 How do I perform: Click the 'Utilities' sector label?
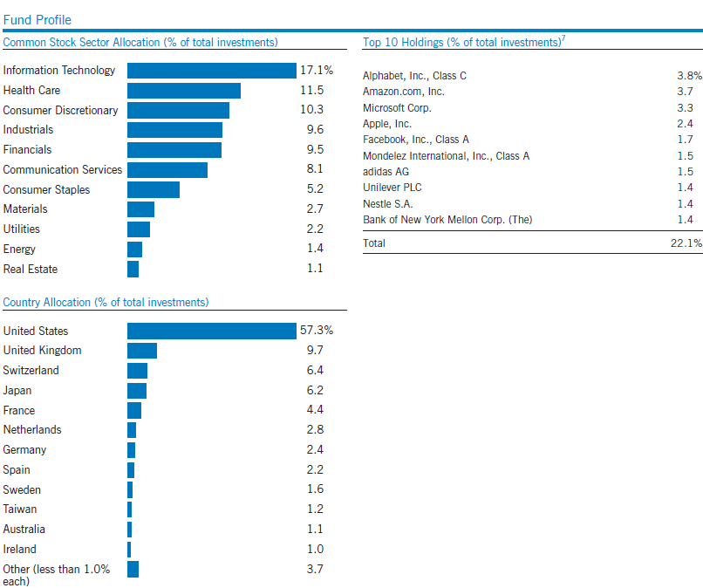(x=22, y=229)
